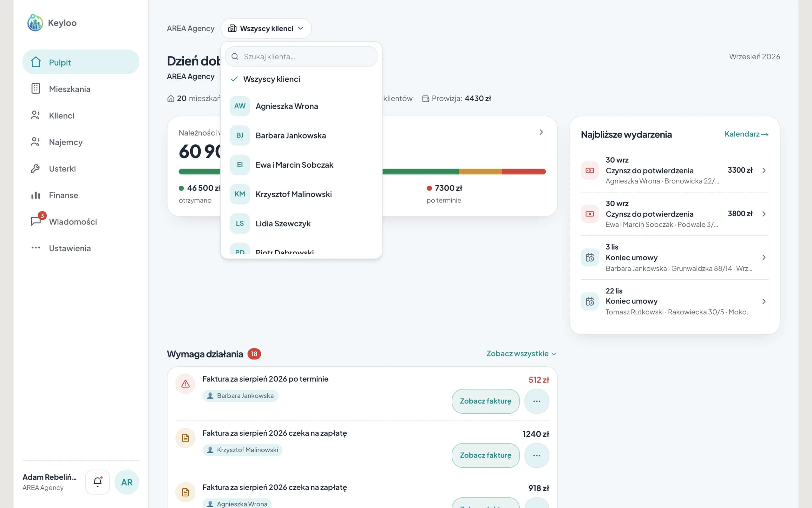
Task: Open receivables card chevron arrow
Action: pyautogui.click(x=541, y=132)
